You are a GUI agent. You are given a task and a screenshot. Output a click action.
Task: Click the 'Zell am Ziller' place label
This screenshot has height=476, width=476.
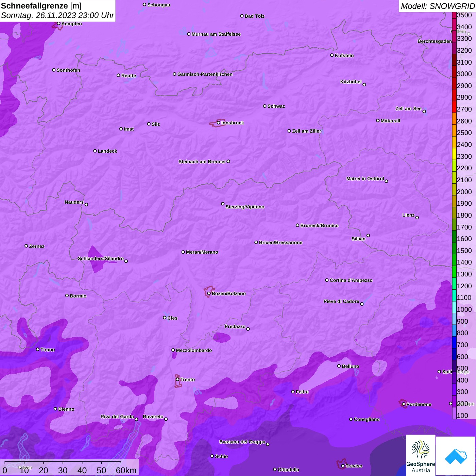[x=307, y=131]
